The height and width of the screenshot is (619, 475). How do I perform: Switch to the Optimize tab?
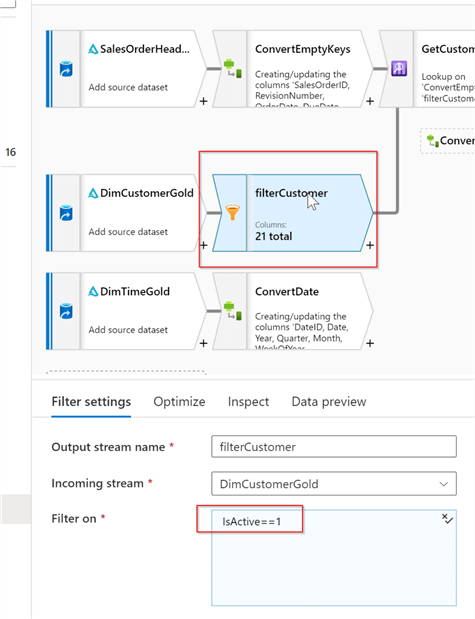pyautogui.click(x=179, y=401)
